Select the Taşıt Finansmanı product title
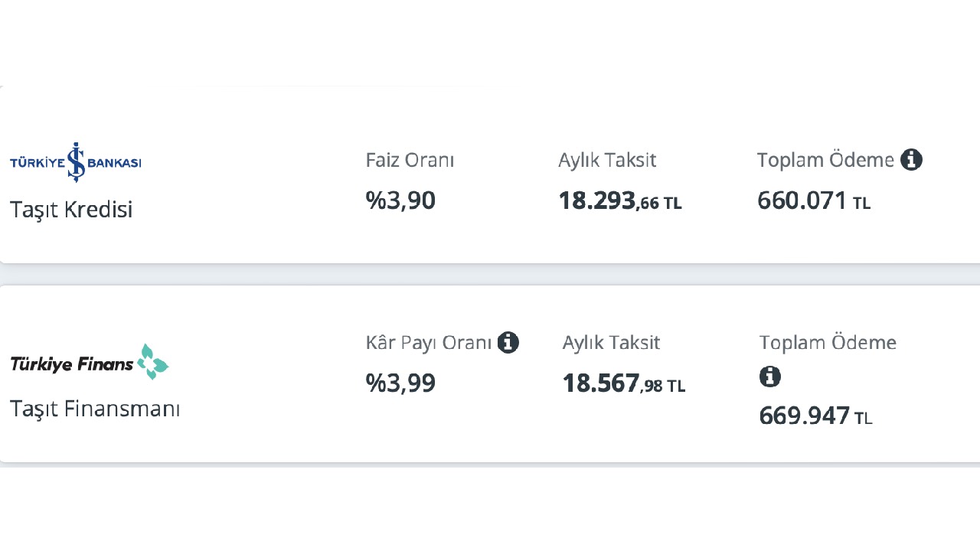 click(95, 409)
